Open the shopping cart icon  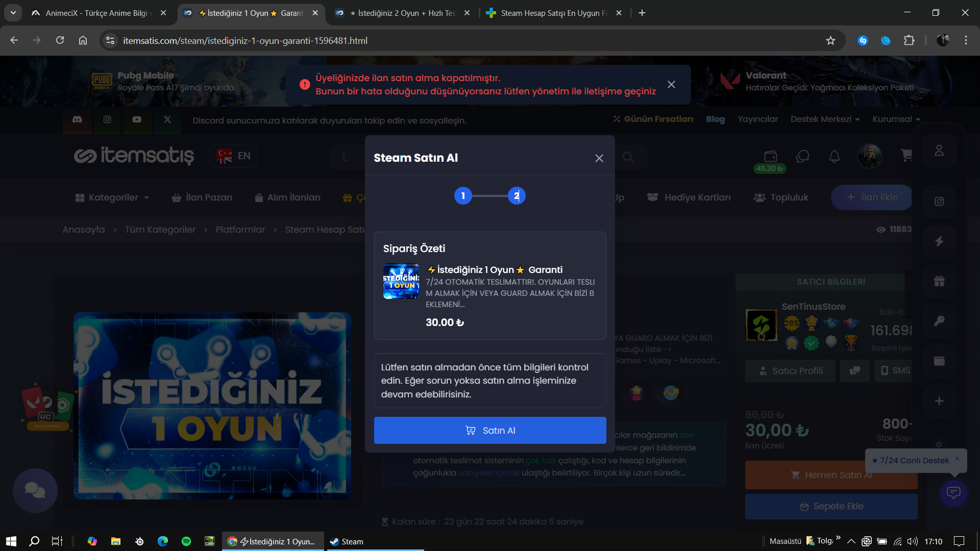906,155
